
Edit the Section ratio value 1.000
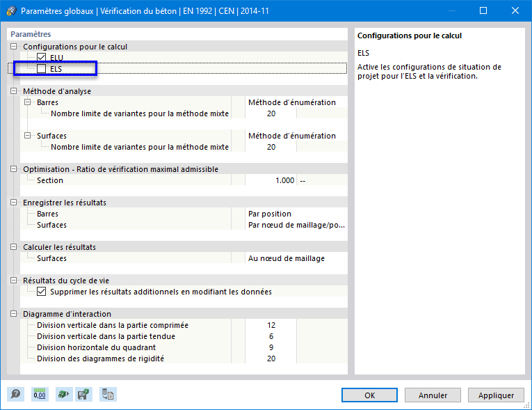[271, 180]
